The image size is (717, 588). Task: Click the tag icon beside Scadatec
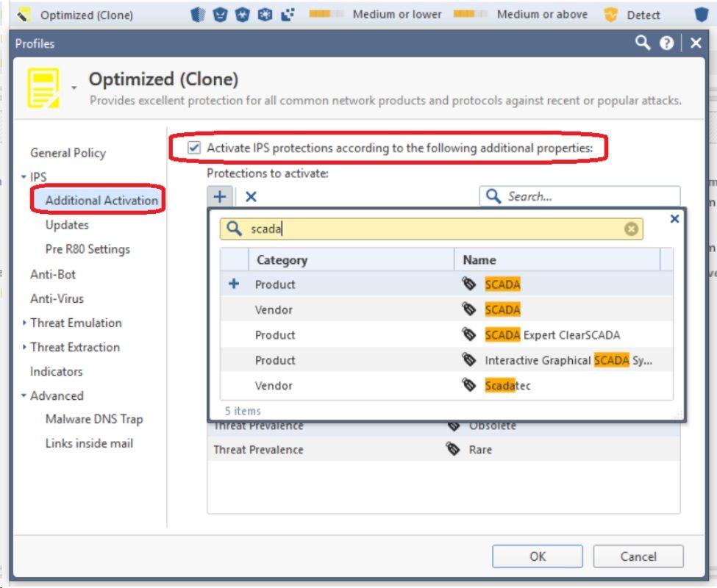point(469,385)
